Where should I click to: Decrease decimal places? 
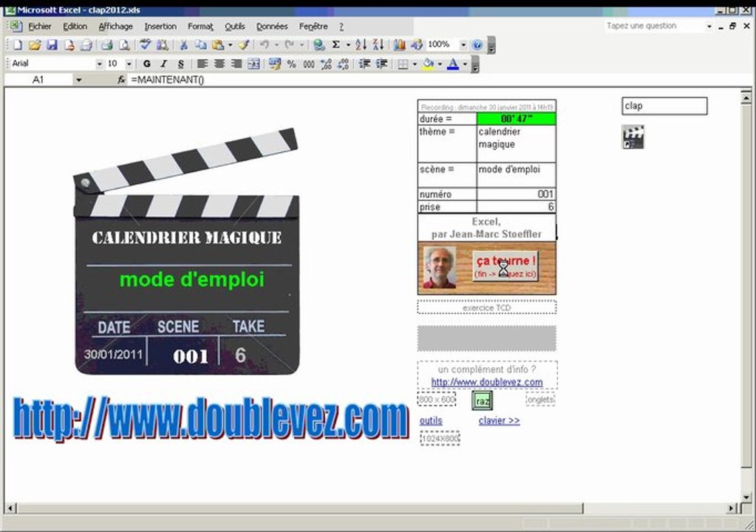pyautogui.click(x=343, y=64)
